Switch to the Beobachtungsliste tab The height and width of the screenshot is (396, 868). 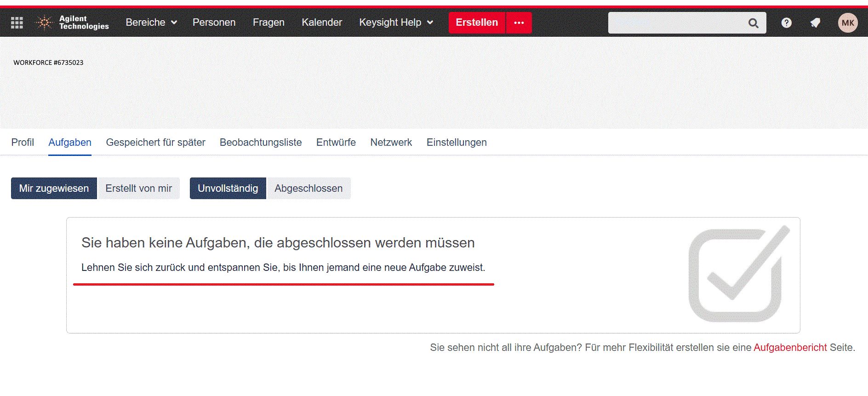click(261, 143)
